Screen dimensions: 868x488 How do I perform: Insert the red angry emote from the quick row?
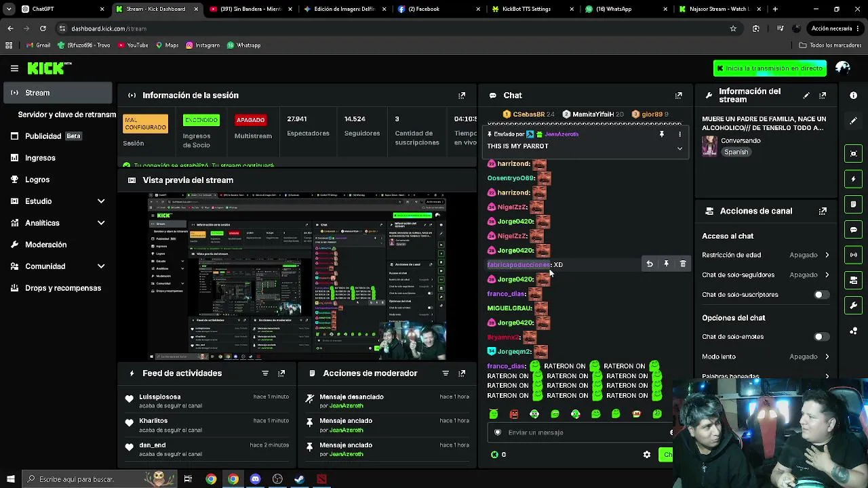point(514,414)
